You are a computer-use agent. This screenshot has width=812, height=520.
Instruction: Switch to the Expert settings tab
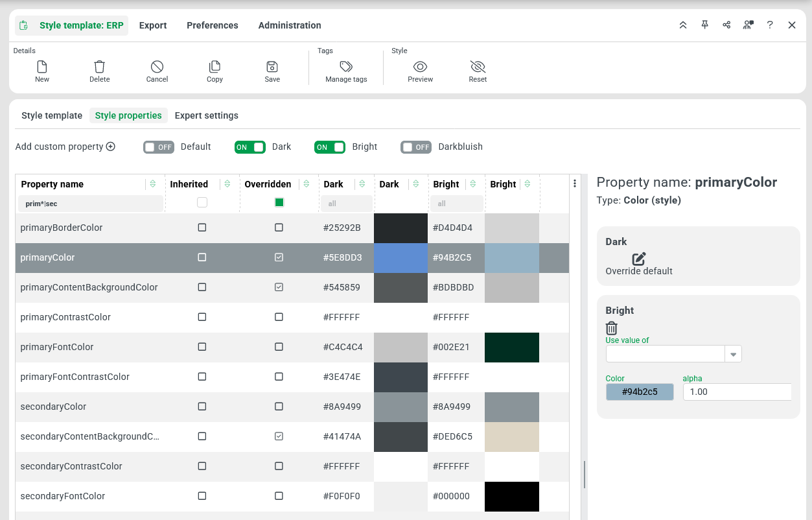pyautogui.click(x=207, y=115)
